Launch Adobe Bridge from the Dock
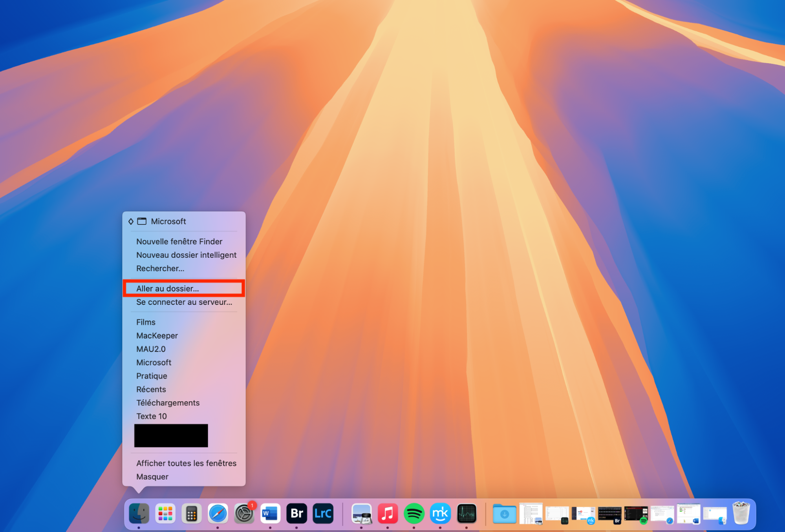This screenshot has height=532, width=785. [x=296, y=513]
